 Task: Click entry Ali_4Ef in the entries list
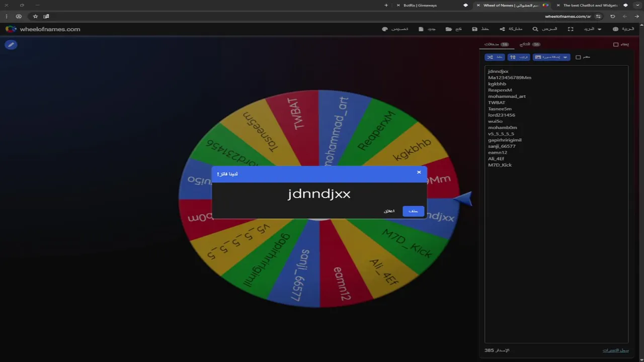pyautogui.click(x=496, y=158)
